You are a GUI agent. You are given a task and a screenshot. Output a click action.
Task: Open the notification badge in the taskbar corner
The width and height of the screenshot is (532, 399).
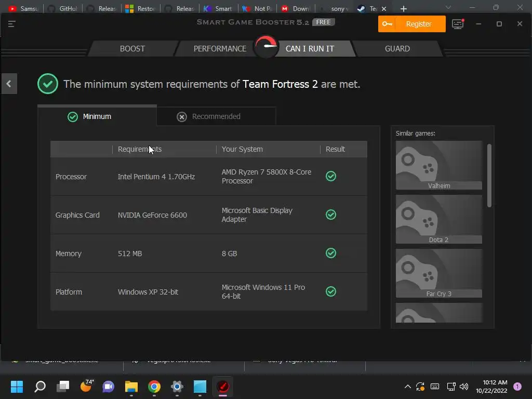(517, 386)
